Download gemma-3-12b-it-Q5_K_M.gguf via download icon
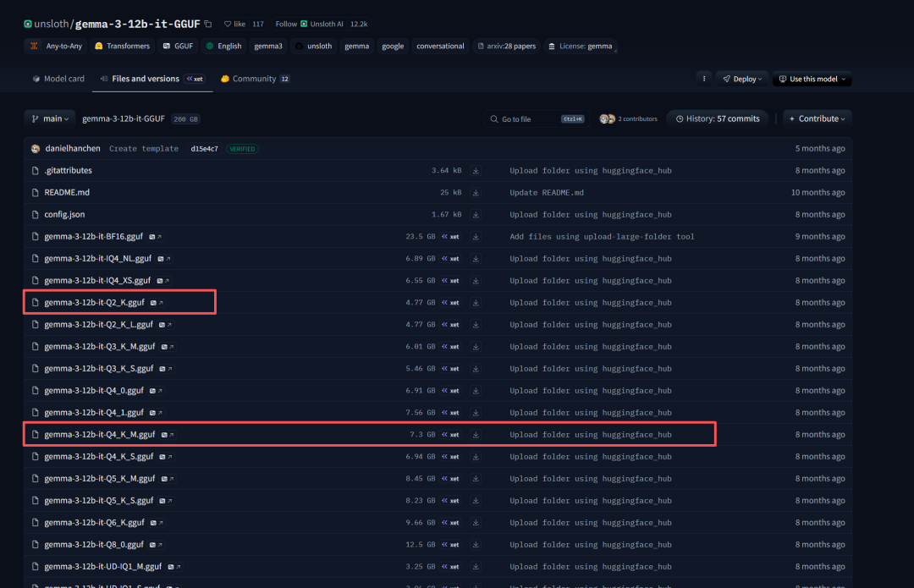 point(476,479)
